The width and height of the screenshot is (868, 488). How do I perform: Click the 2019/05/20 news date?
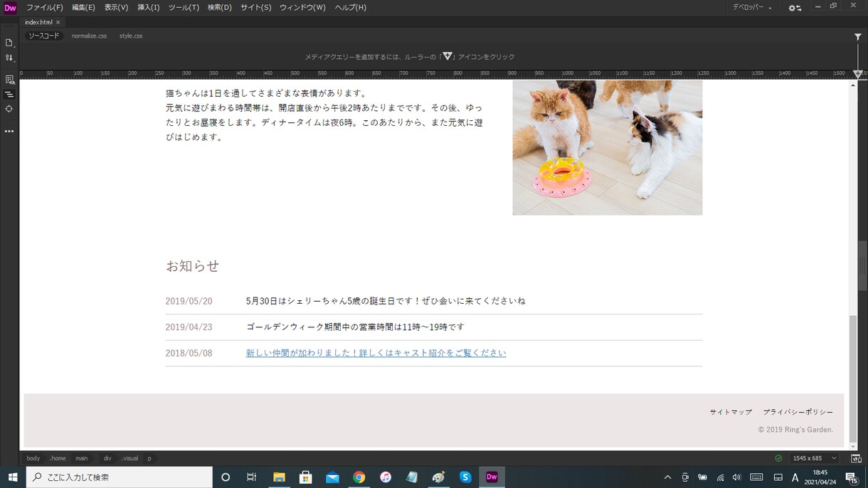tap(189, 301)
